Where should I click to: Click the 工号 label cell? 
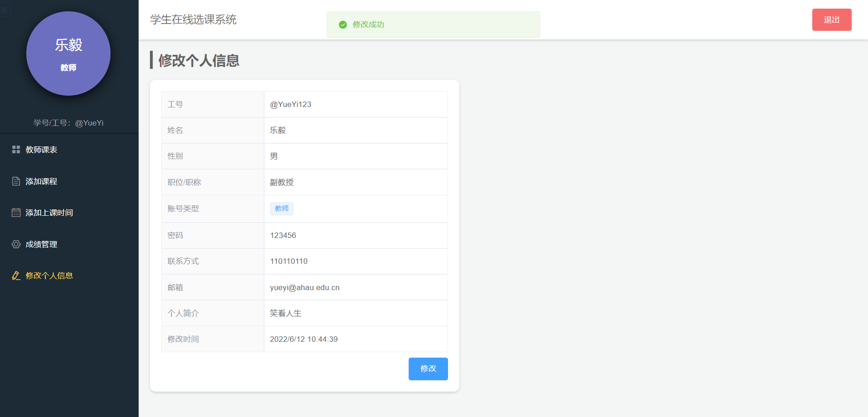tap(212, 104)
